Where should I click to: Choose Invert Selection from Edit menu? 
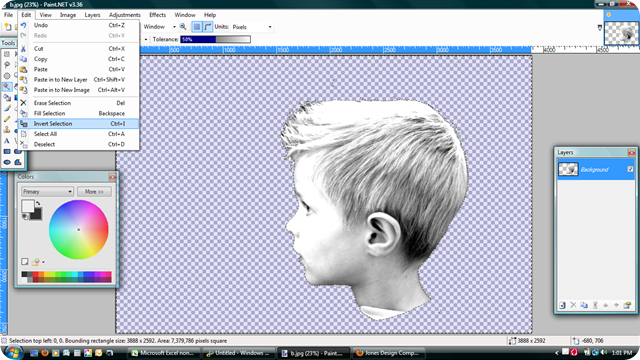click(x=78, y=123)
